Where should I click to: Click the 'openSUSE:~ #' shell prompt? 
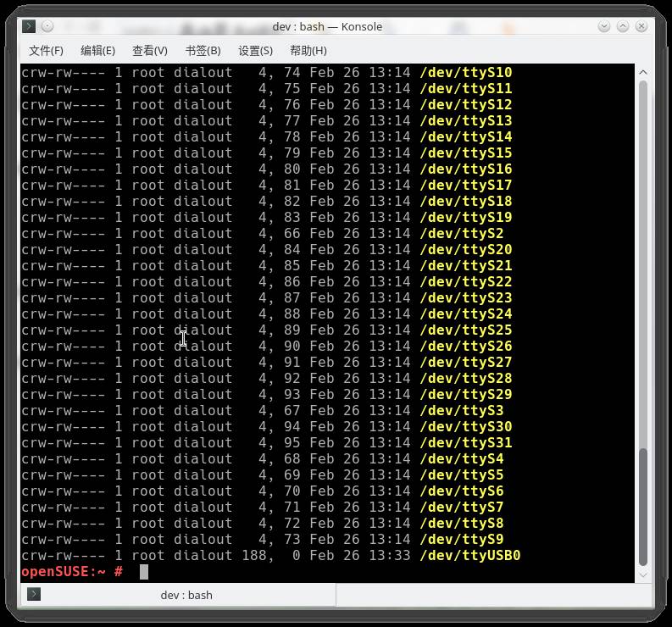click(72, 572)
